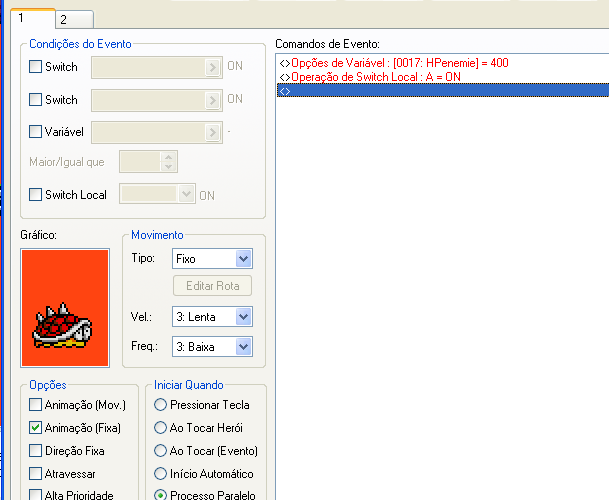609x500 pixels.
Task: Tick the Variável condition checkbox
Action: [x=35, y=131]
